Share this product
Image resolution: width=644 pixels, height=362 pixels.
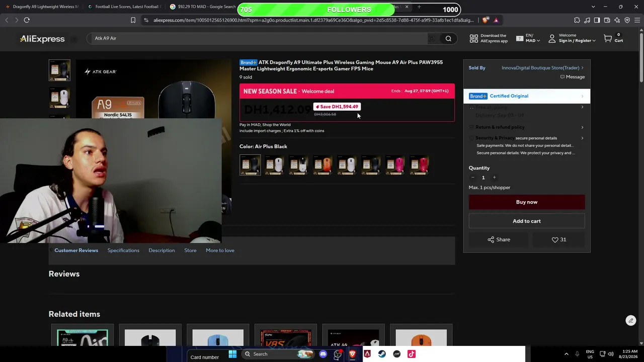499,240
